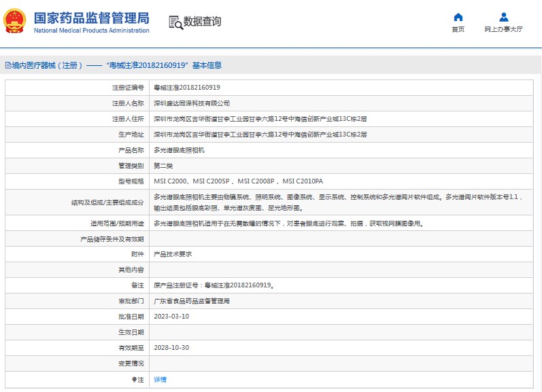
Task: Open the 详情 details link
Action: pos(160,380)
